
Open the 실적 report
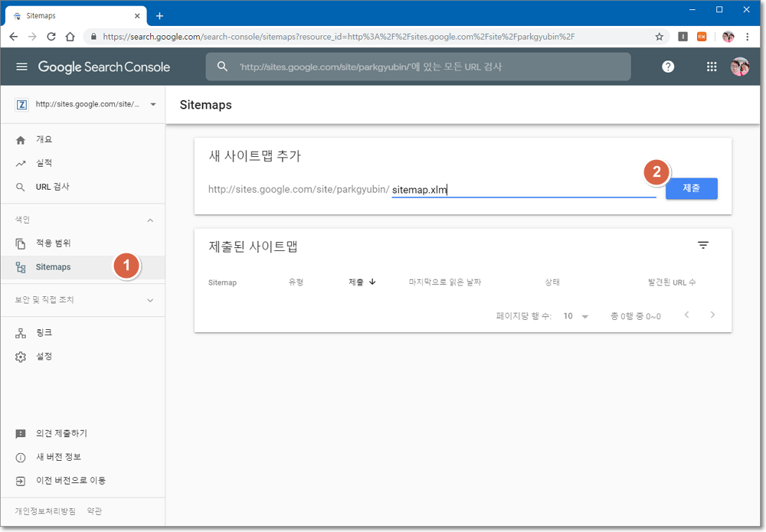point(44,163)
